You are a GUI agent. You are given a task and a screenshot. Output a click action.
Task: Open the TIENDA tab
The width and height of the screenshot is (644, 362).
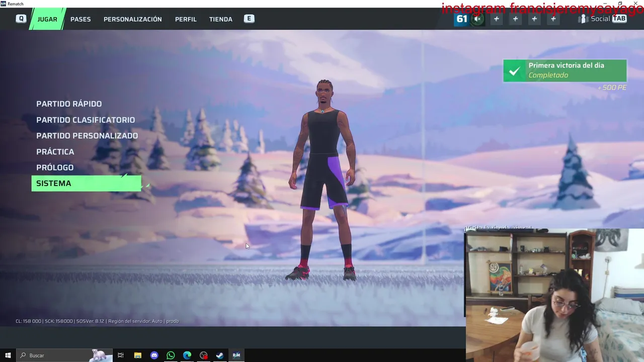click(221, 19)
